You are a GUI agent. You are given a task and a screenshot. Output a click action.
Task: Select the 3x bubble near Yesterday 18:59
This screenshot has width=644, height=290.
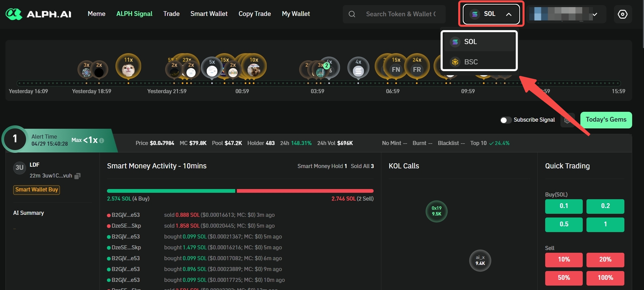86,69
